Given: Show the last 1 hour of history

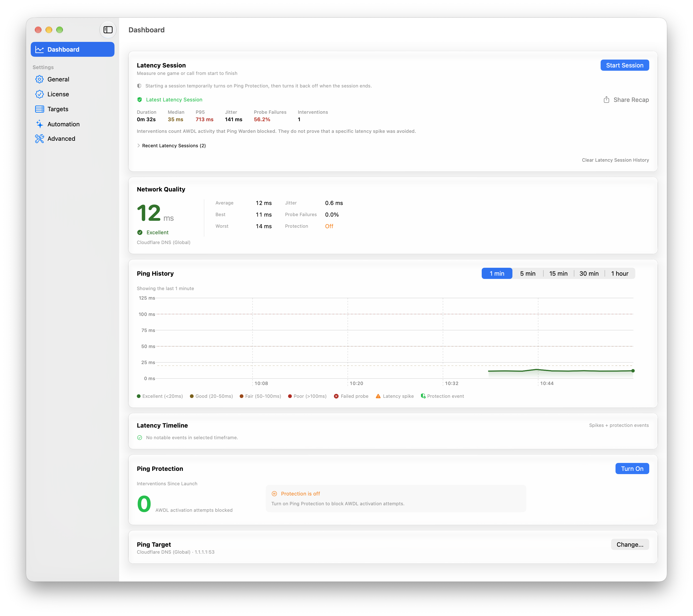Looking at the screenshot, I should [619, 274].
